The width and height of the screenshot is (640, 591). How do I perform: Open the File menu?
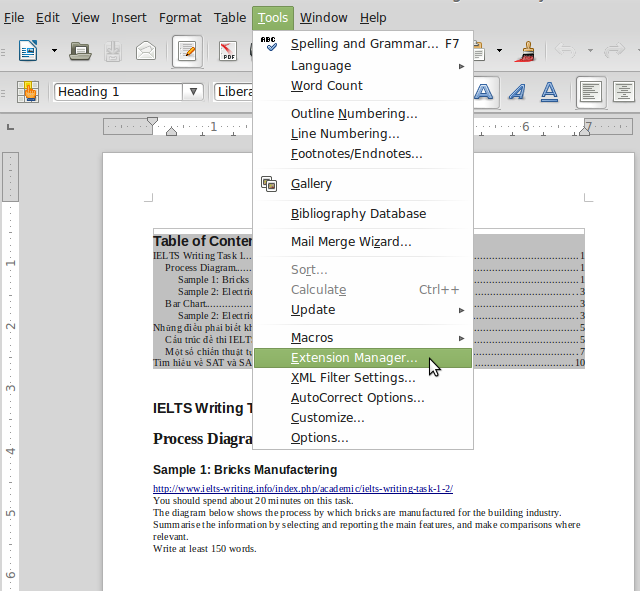tap(14, 18)
